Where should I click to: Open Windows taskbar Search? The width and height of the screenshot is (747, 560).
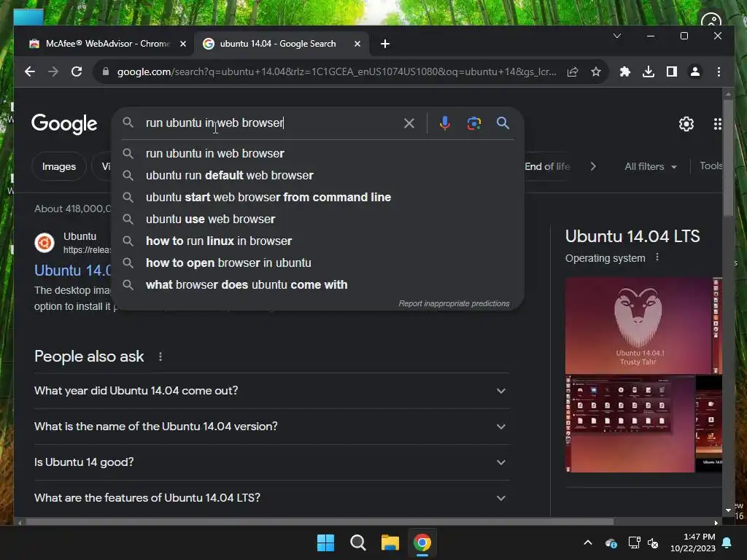[357, 542]
